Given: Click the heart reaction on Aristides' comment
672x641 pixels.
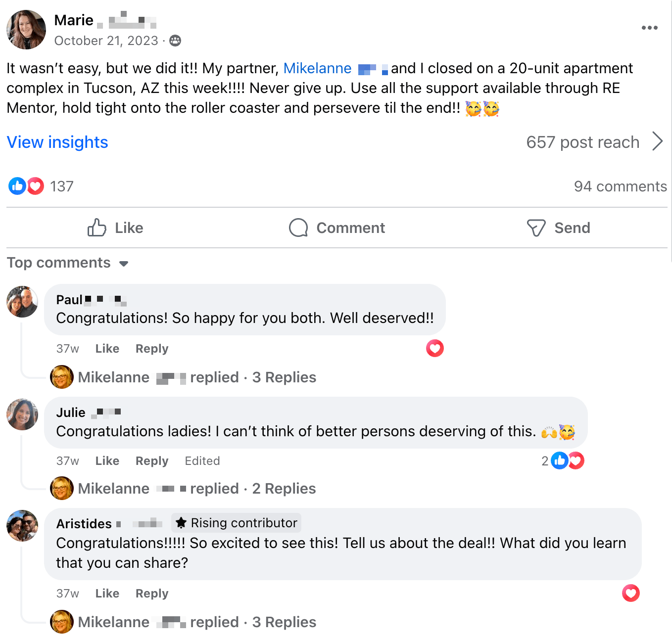Looking at the screenshot, I should pyautogui.click(x=631, y=593).
